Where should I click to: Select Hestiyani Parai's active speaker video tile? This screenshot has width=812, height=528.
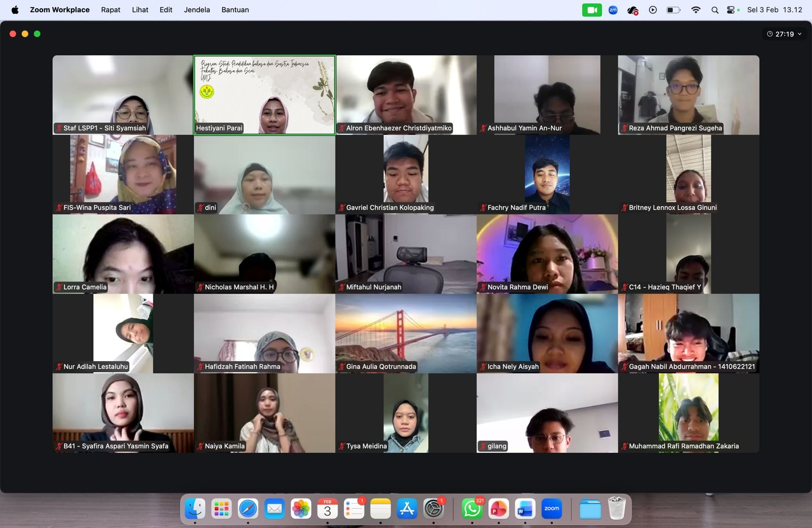(x=264, y=95)
